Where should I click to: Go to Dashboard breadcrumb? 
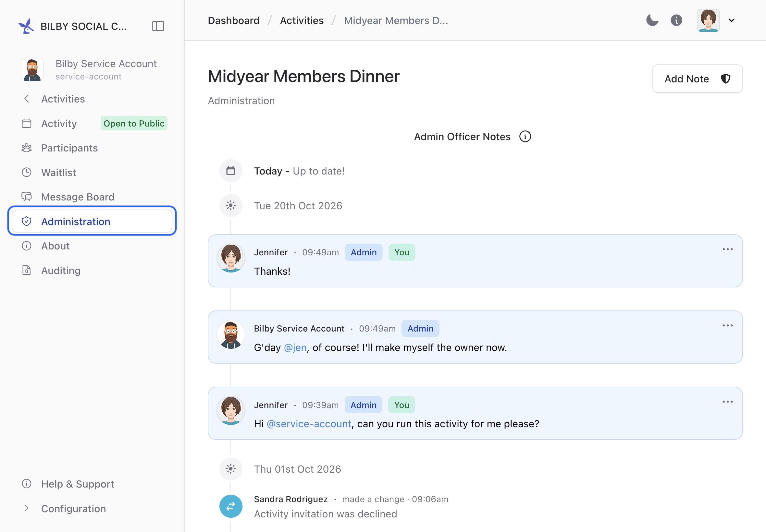(233, 21)
